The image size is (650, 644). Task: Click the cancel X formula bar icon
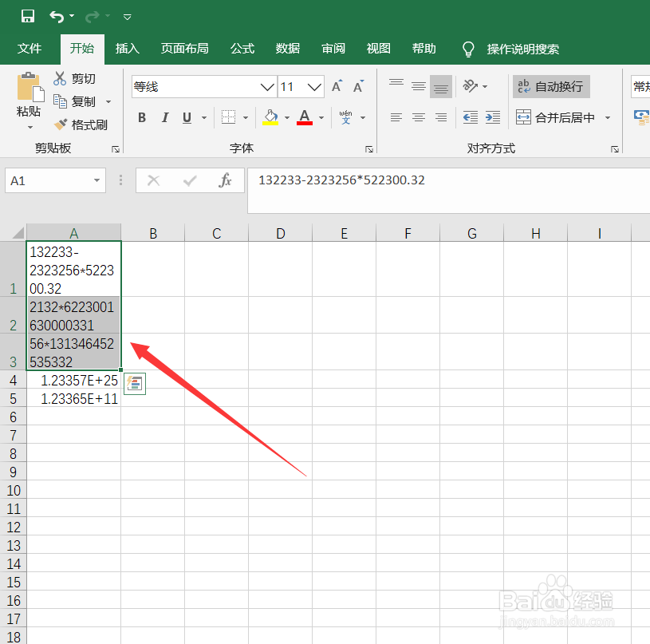click(153, 180)
